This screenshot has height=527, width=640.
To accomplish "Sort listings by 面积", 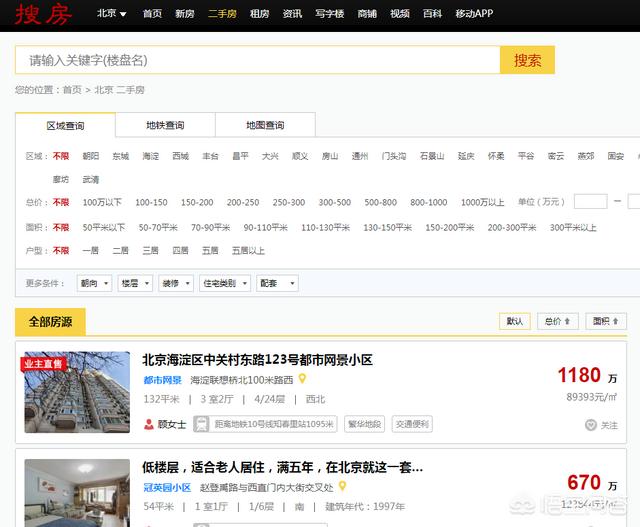I will pos(606,321).
